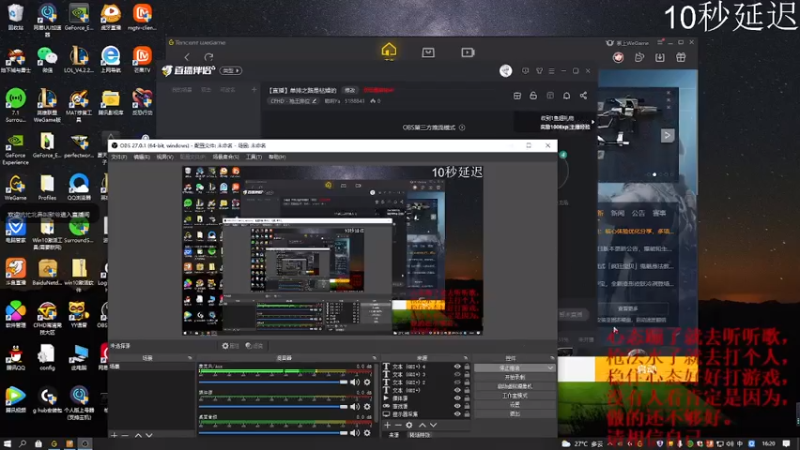Refresh the WeGame page

click(x=209, y=57)
